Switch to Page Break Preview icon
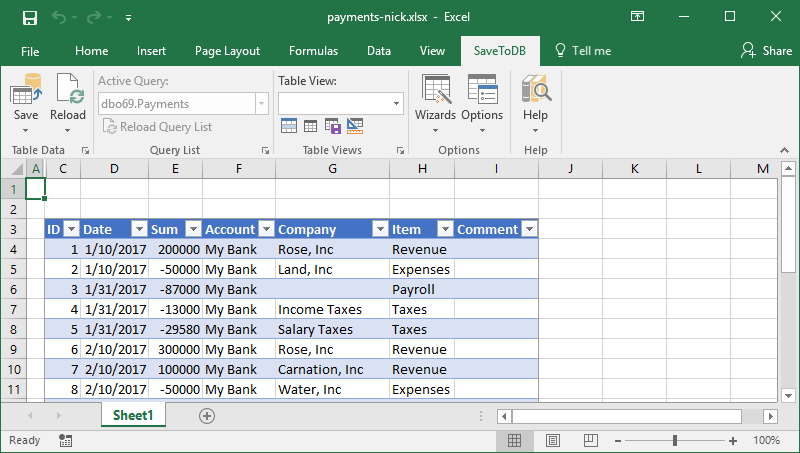This screenshot has height=453, width=800. [591, 440]
